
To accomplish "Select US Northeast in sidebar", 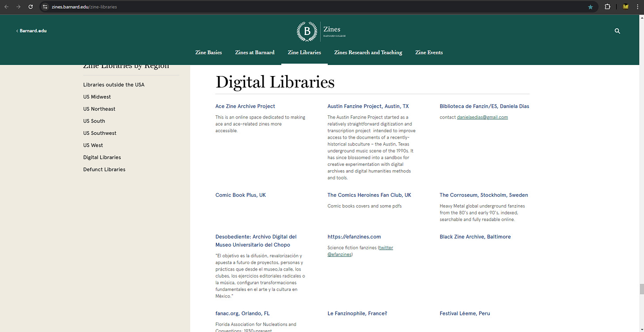I will coord(99,109).
